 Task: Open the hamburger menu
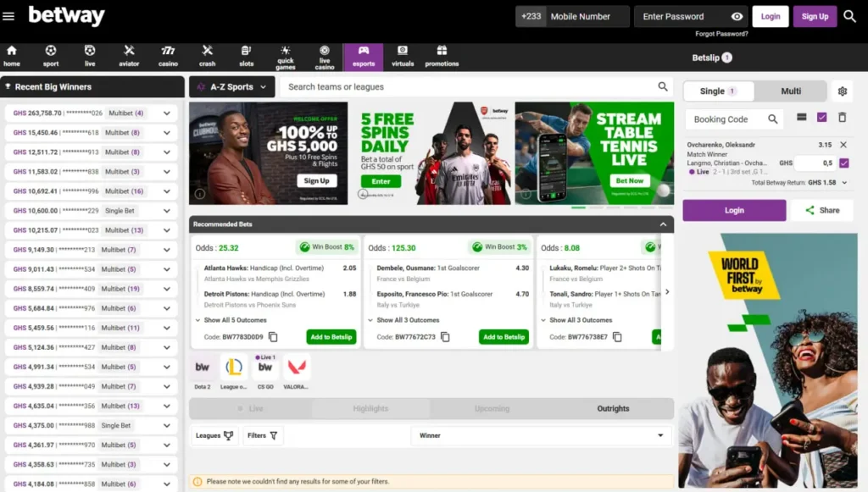(x=8, y=16)
